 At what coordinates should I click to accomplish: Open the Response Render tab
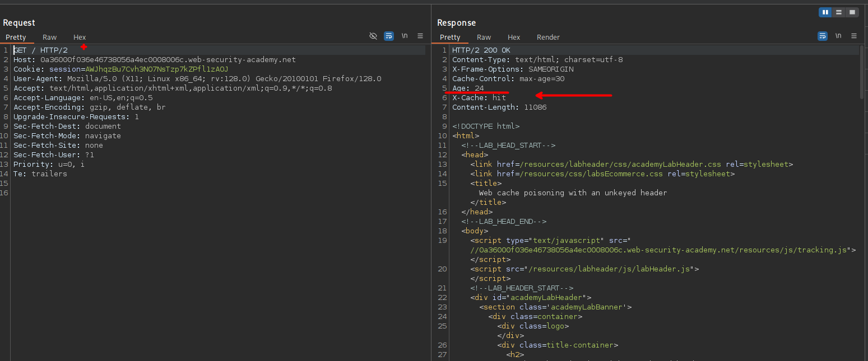(548, 37)
